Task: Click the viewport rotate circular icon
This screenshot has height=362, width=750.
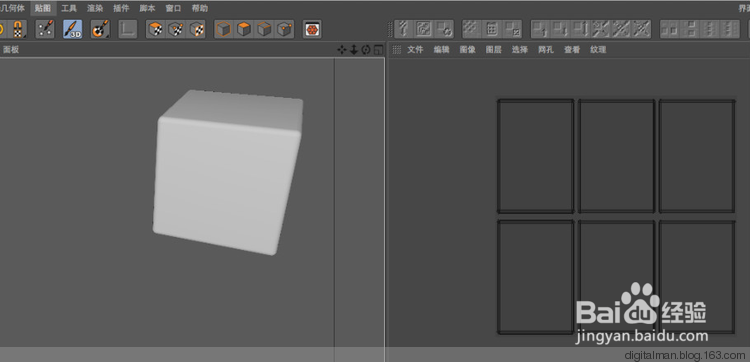Action: point(366,50)
